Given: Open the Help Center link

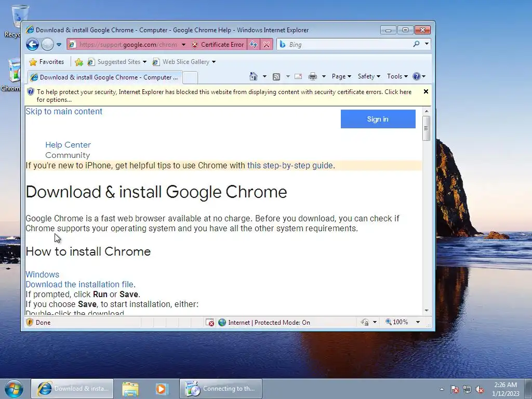Looking at the screenshot, I should (x=68, y=145).
